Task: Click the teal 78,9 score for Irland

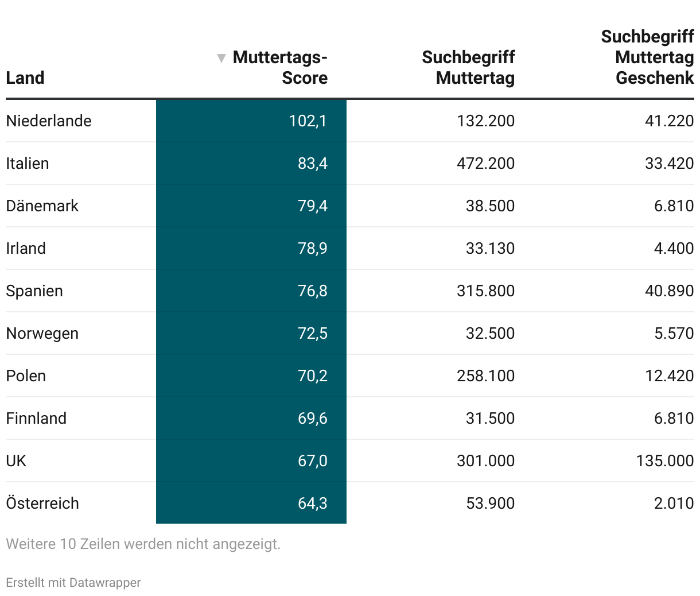Action: (x=312, y=248)
